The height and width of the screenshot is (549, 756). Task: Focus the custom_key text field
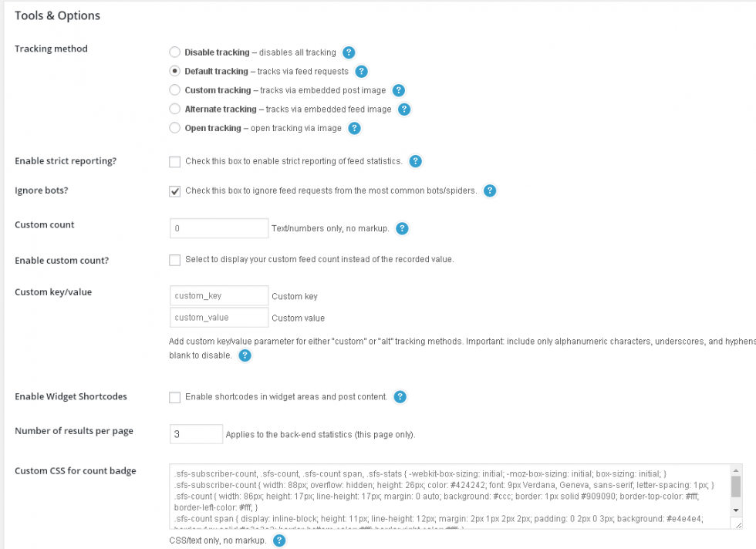[x=218, y=295]
